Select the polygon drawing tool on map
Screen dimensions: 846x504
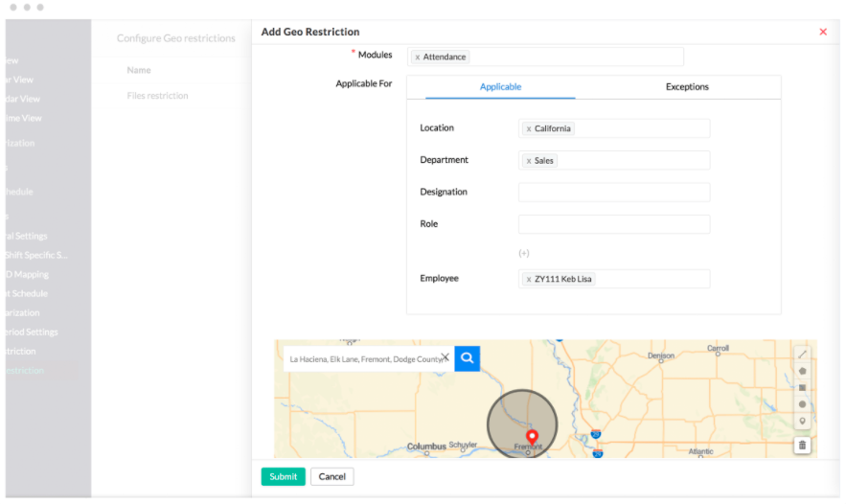802,371
